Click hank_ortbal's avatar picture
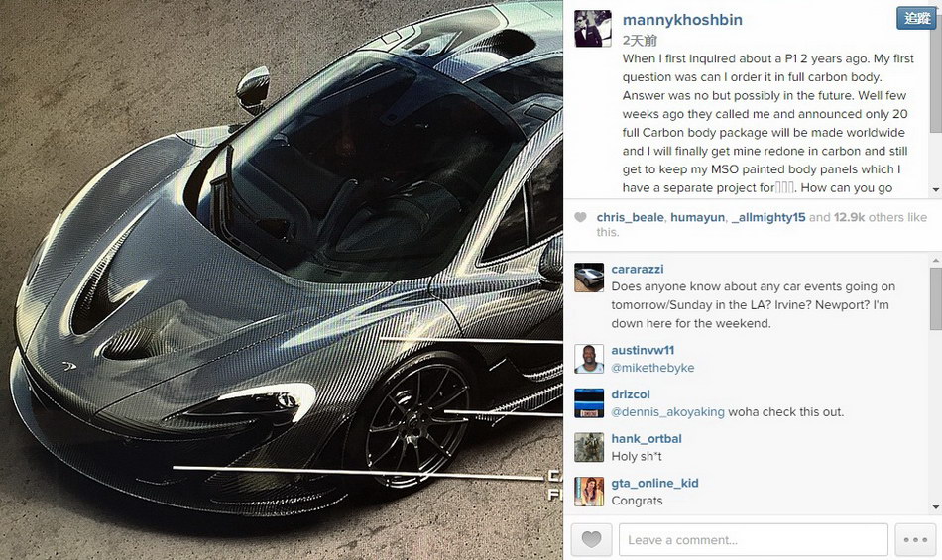 (589, 447)
